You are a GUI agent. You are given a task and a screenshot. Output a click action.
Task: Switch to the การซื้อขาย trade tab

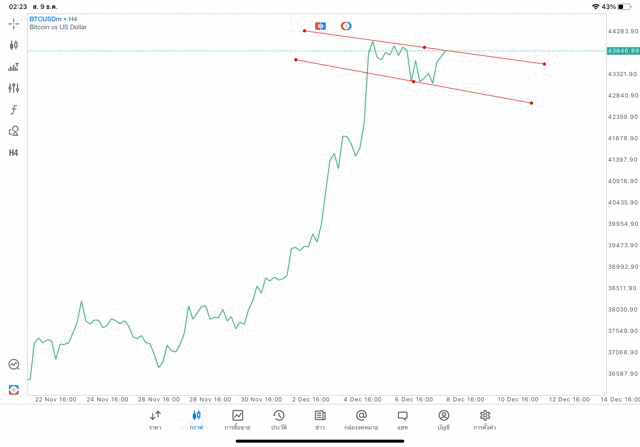click(x=237, y=419)
